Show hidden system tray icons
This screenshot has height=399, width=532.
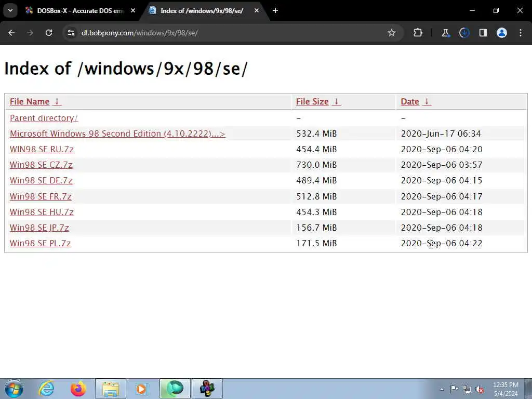(442, 389)
